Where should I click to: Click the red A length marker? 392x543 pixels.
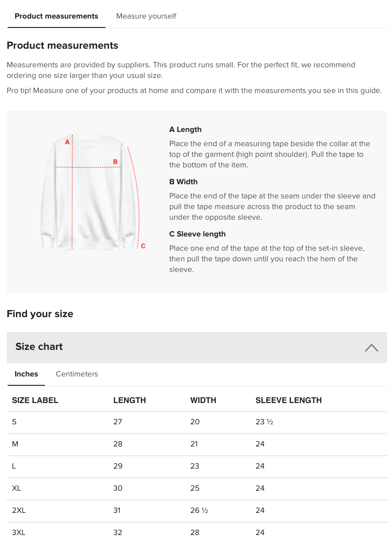point(67,142)
